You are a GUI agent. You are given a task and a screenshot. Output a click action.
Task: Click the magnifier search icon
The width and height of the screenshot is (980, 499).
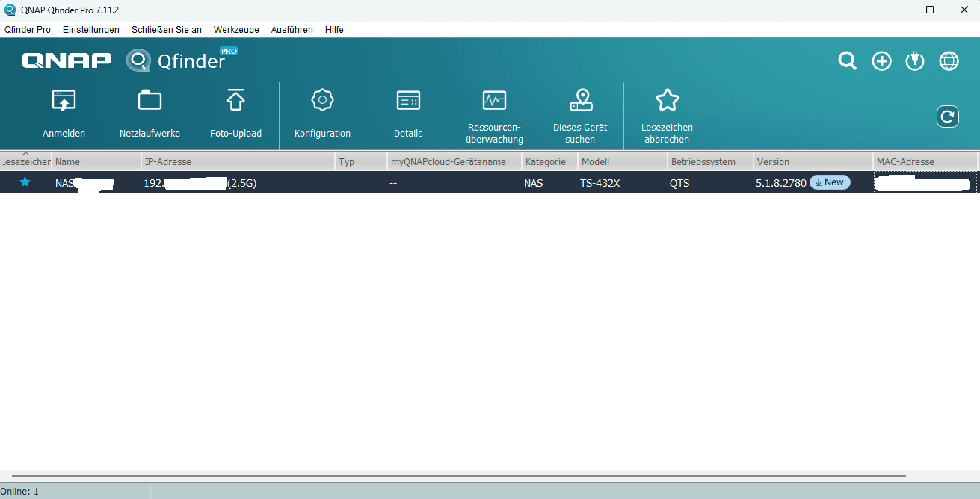click(847, 61)
